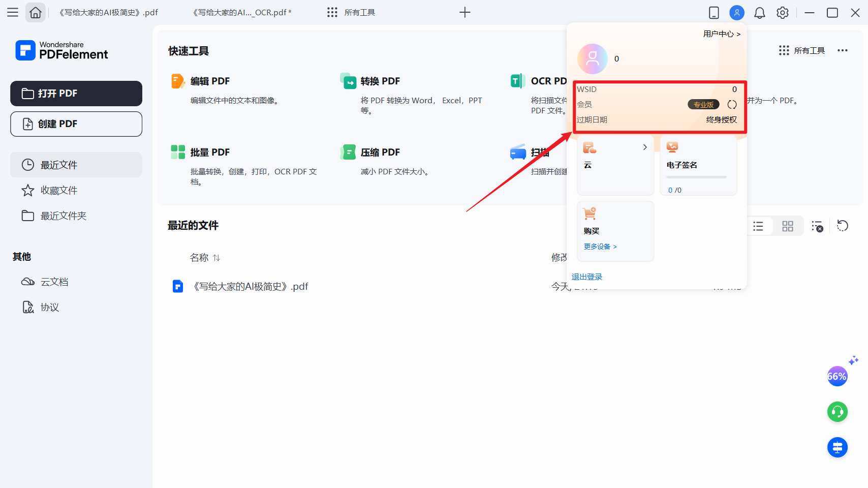Click the Open PDF button
The height and width of the screenshot is (488, 868).
pyautogui.click(x=76, y=94)
